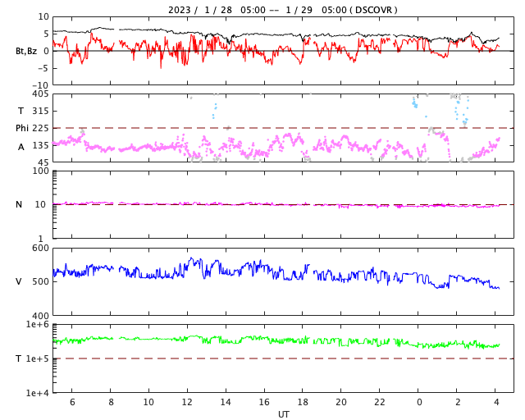The width and height of the screenshot is (525, 420).
Task: Click the Bt,Bz axis label
Action: 26,51
